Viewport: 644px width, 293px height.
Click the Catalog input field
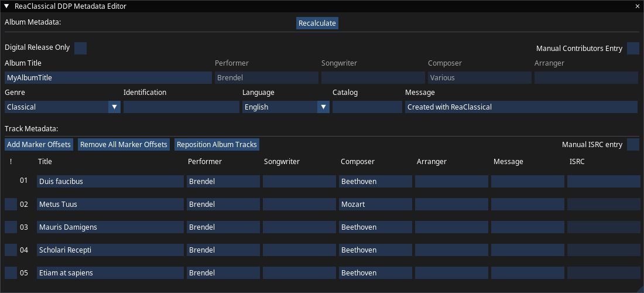(367, 107)
